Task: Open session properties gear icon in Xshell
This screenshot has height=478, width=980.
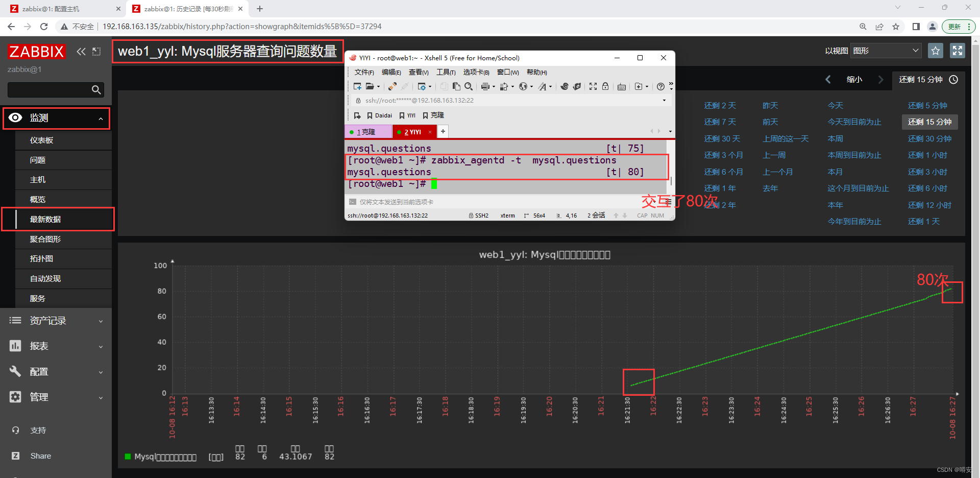Action: (x=422, y=86)
